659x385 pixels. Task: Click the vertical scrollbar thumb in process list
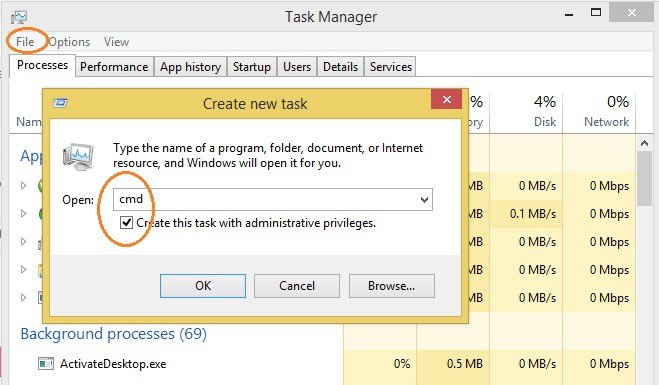644,179
